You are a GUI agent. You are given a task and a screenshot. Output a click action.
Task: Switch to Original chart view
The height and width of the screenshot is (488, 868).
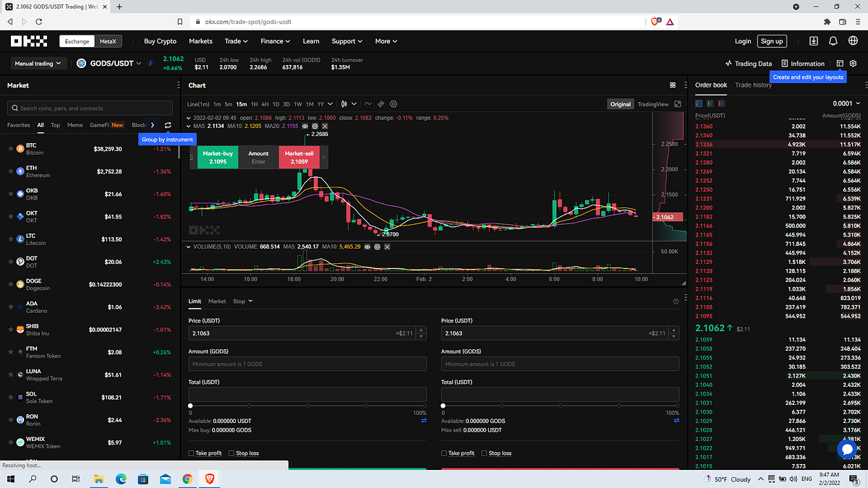click(621, 104)
